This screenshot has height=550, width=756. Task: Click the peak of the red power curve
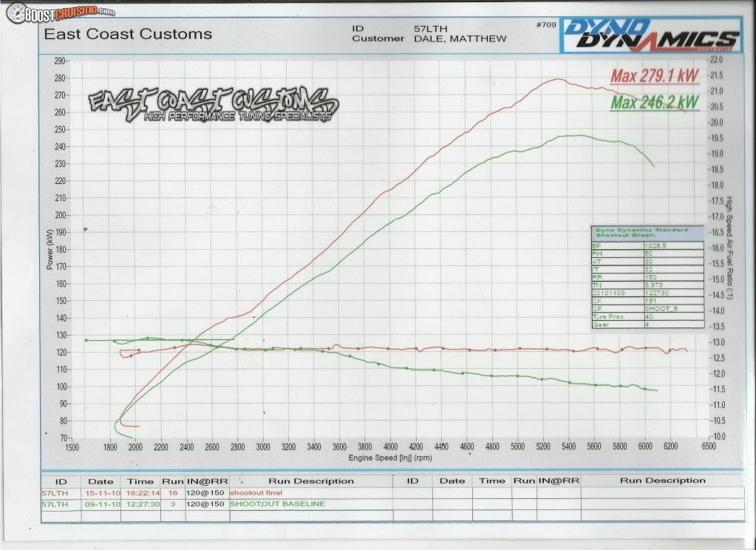(558, 79)
